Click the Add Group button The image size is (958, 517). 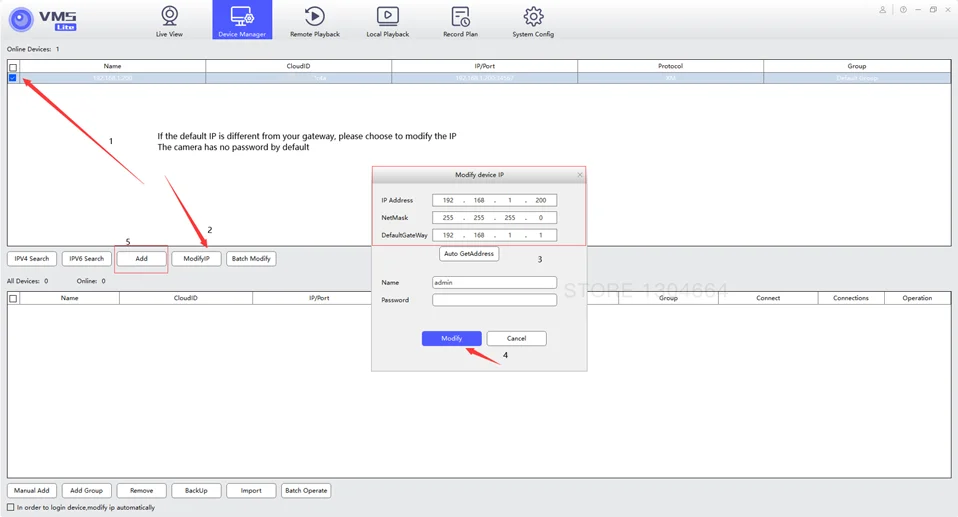[86, 491]
